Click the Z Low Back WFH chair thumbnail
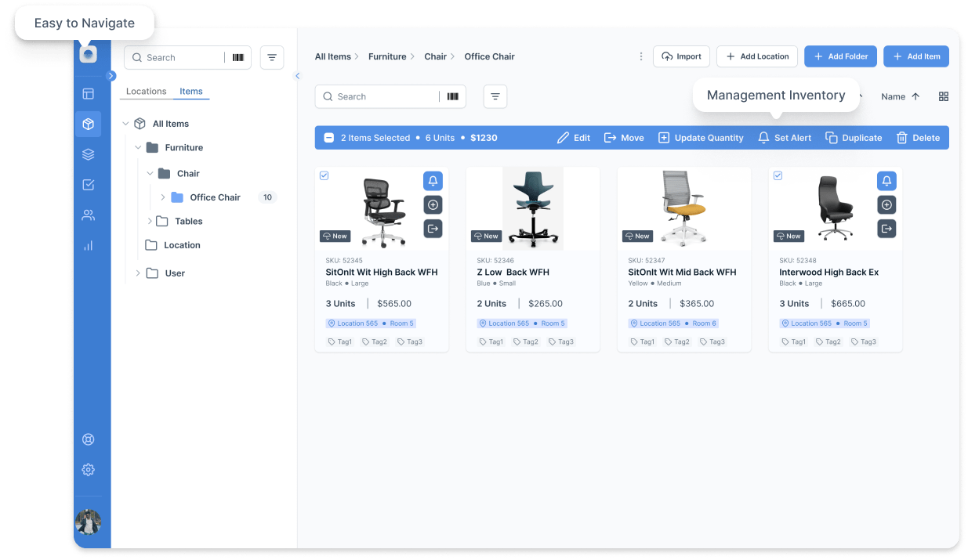Screen dimensions: 968x560 [533, 208]
